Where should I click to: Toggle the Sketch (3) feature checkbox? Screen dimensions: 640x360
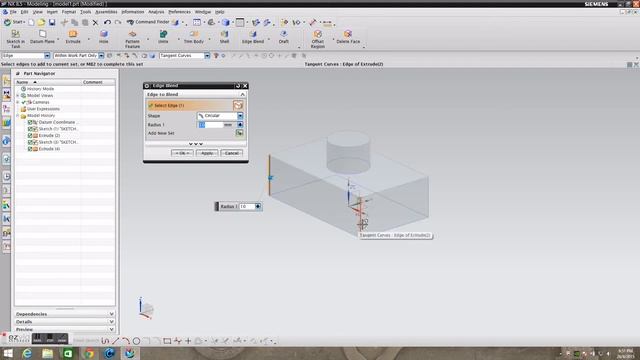coord(30,142)
